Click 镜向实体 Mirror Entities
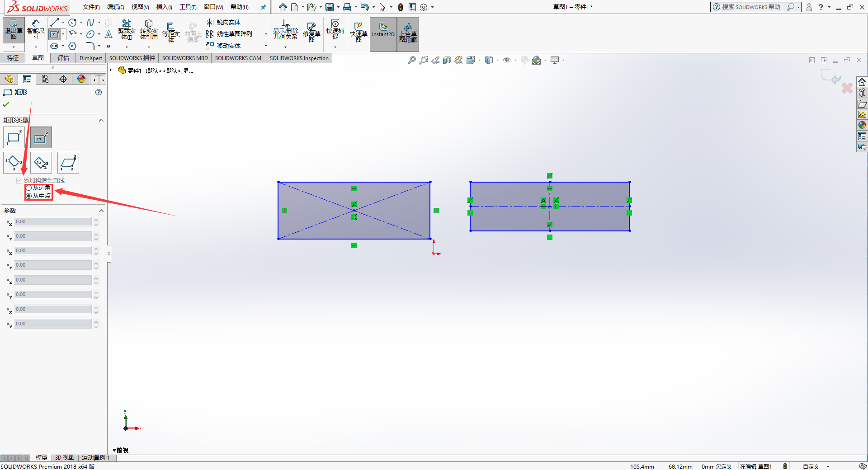This screenshot has width=868, height=470. click(223, 23)
